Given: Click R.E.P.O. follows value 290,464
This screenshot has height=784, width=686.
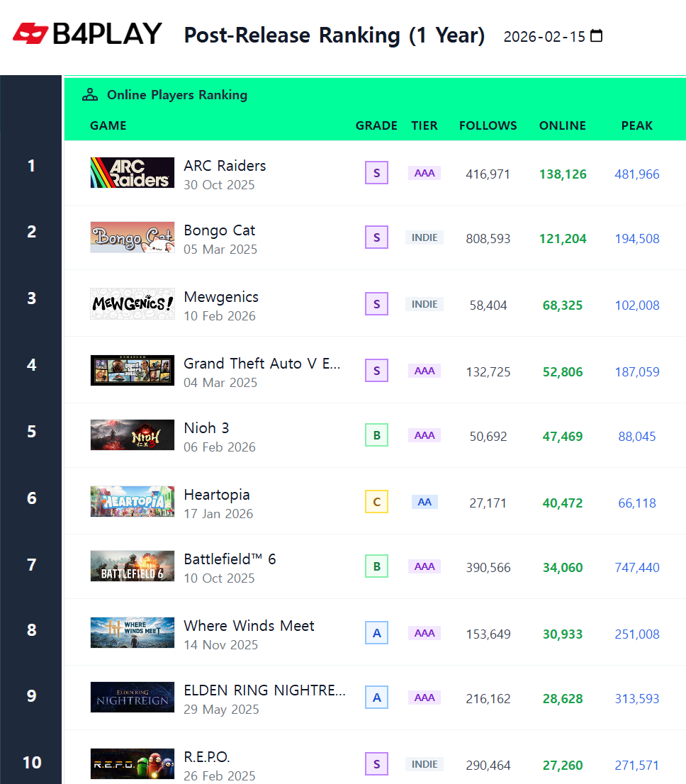Looking at the screenshot, I should tap(488, 765).
